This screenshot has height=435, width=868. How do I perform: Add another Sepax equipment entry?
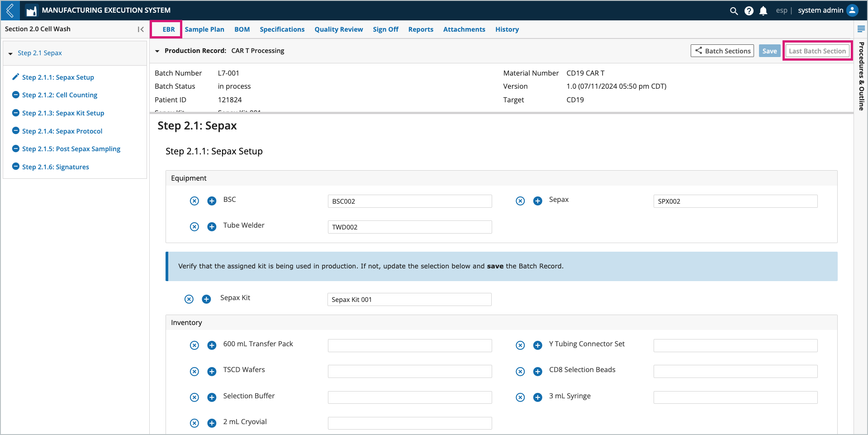tap(538, 201)
